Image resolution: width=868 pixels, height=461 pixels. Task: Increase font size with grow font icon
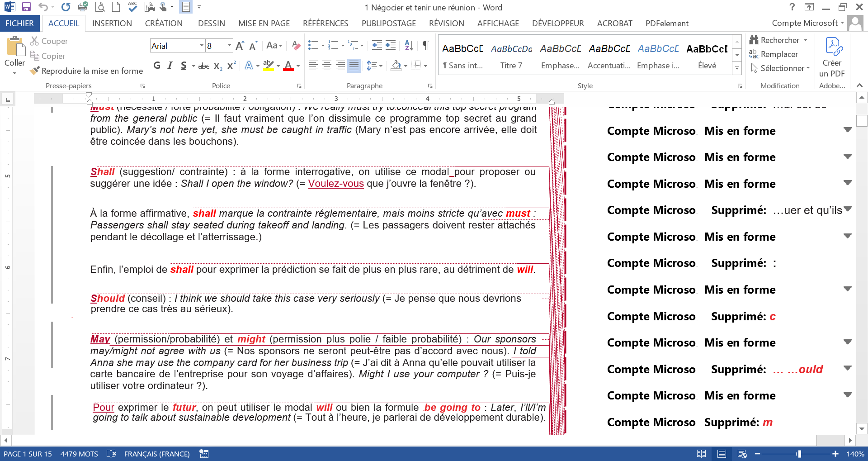click(240, 46)
